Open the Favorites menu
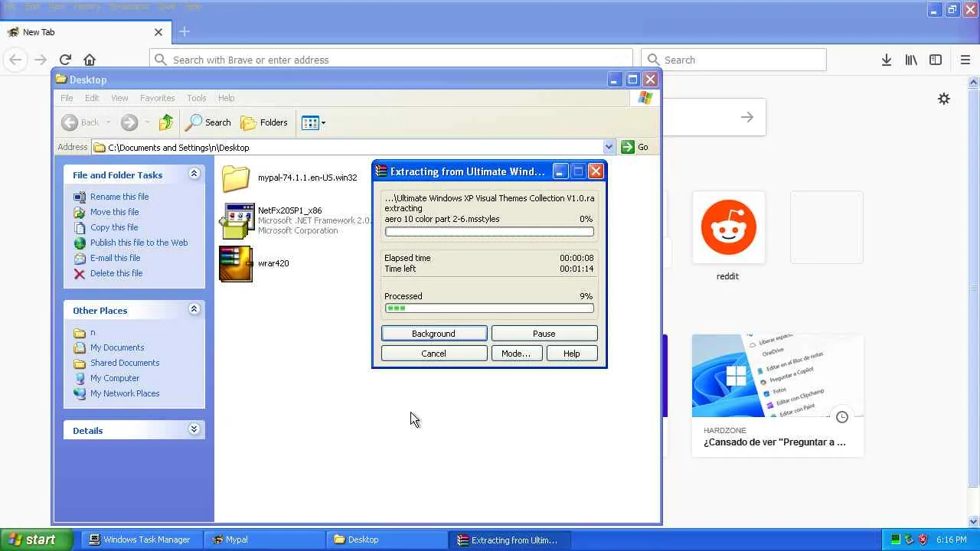This screenshot has width=980, height=551. pos(157,98)
